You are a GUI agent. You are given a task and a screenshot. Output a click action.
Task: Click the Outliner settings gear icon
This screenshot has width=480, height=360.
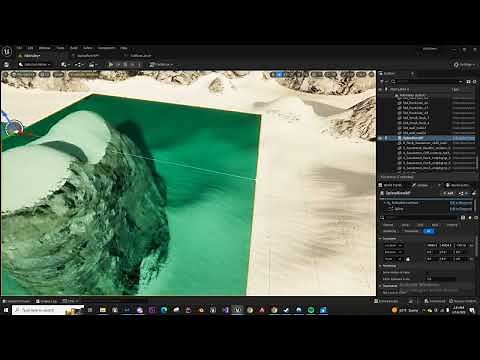(x=475, y=82)
